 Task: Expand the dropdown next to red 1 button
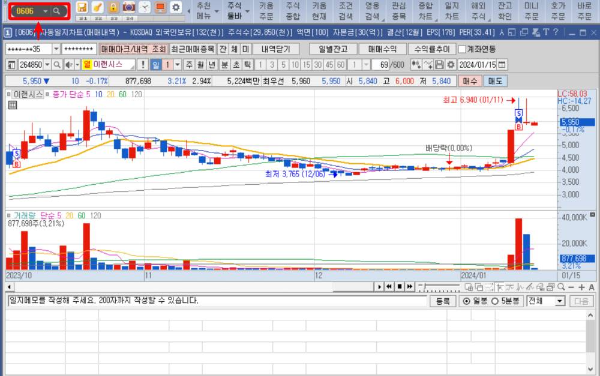tap(177, 65)
